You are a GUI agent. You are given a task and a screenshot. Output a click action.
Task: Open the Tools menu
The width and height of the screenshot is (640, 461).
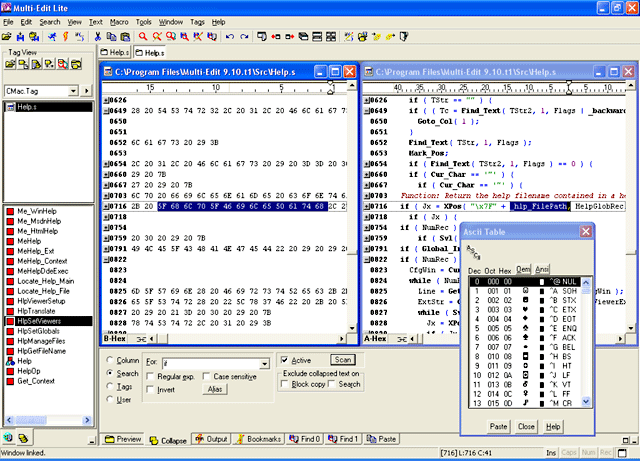pyautogui.click(x=144, y=22)
